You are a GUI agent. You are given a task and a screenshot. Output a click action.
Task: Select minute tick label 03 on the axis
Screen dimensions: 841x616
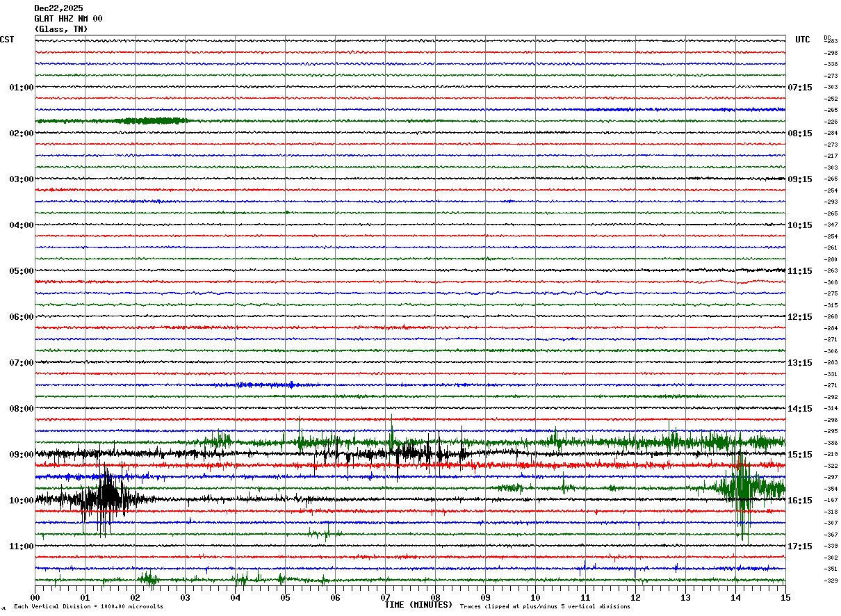coord(185,597)
